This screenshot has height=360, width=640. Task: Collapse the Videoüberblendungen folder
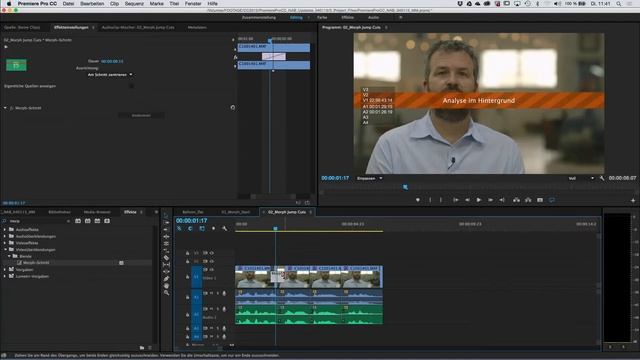(x=5, y=249)
